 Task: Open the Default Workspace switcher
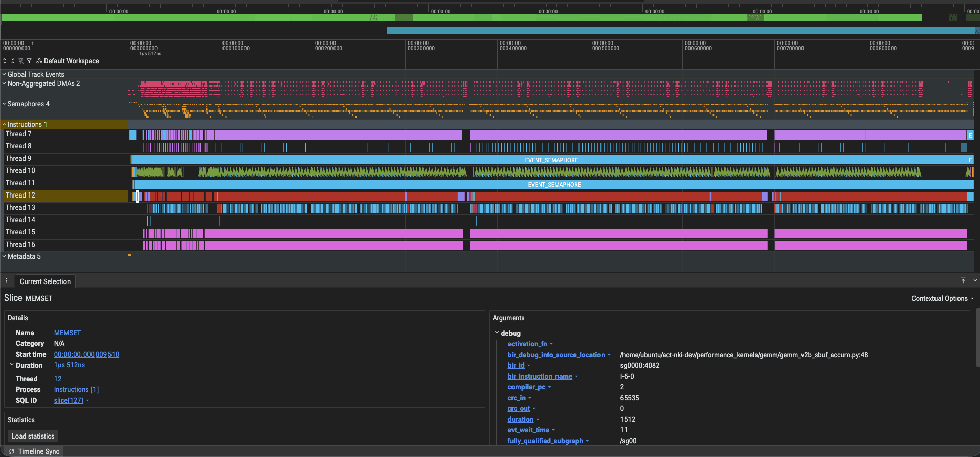(68, 61)
